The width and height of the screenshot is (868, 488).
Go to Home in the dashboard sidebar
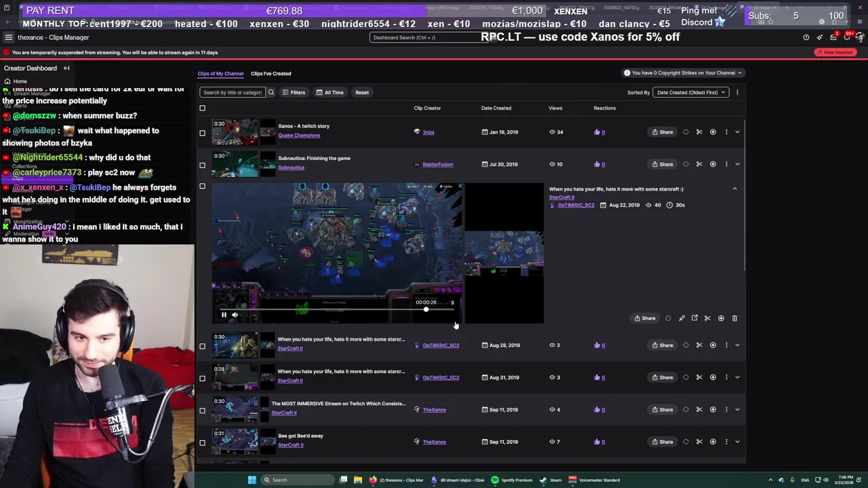[x=20, y=81]
